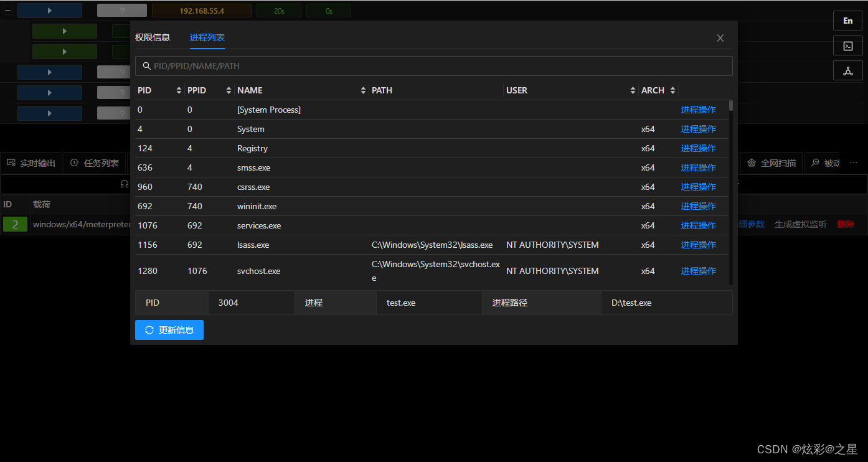Viewport: 868px width, 462px height.
Task: Sort process table by NAME column arrows
Action: [x=363, y=90]
